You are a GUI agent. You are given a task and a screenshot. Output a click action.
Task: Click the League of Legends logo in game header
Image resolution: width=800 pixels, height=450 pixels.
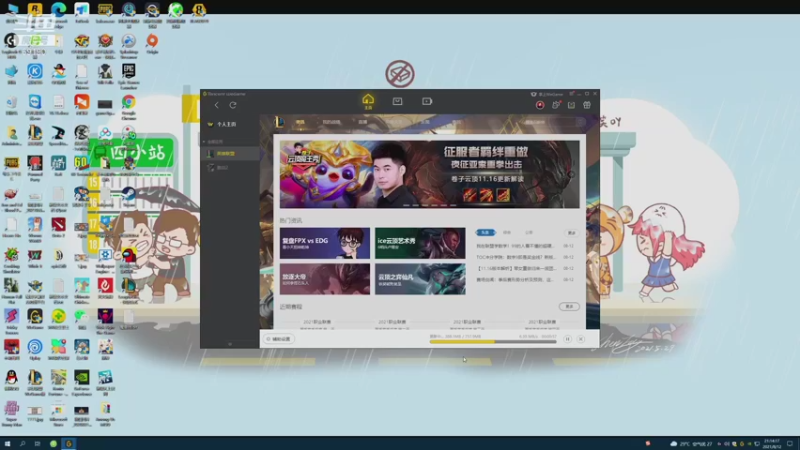279,122
